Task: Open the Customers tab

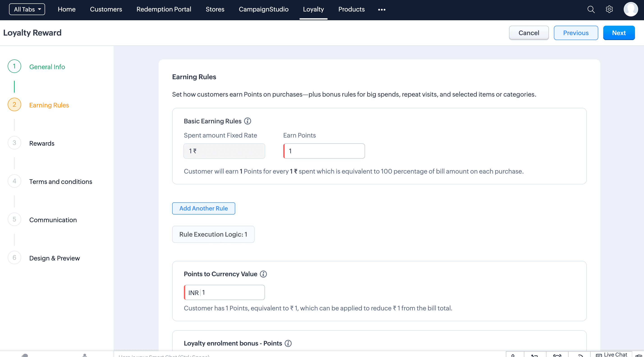Action: tap(106, 9)
